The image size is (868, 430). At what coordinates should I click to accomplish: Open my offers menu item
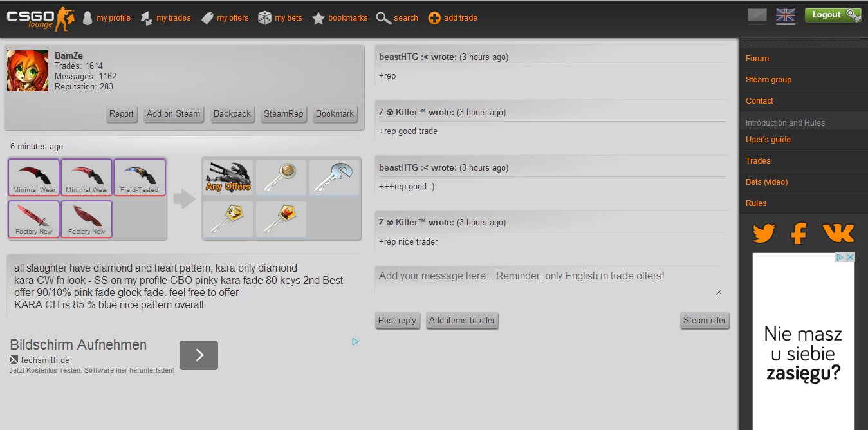[x=233, y=18]
